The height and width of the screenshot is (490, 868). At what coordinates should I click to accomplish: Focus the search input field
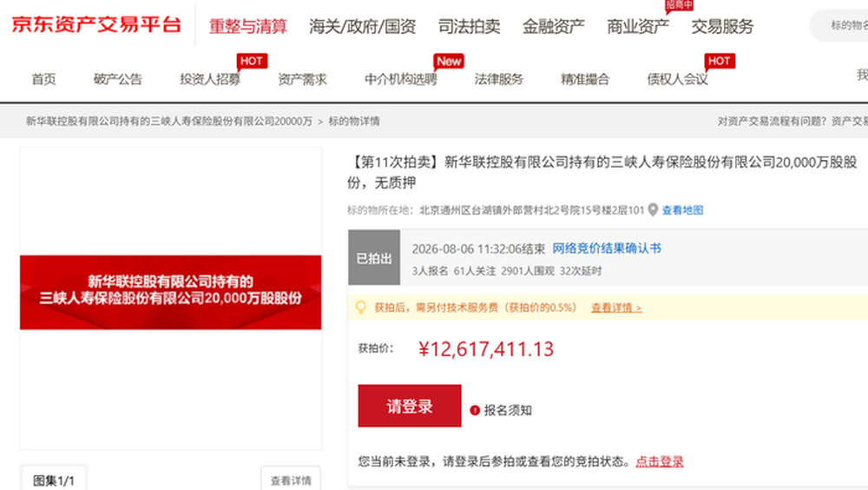840,25
